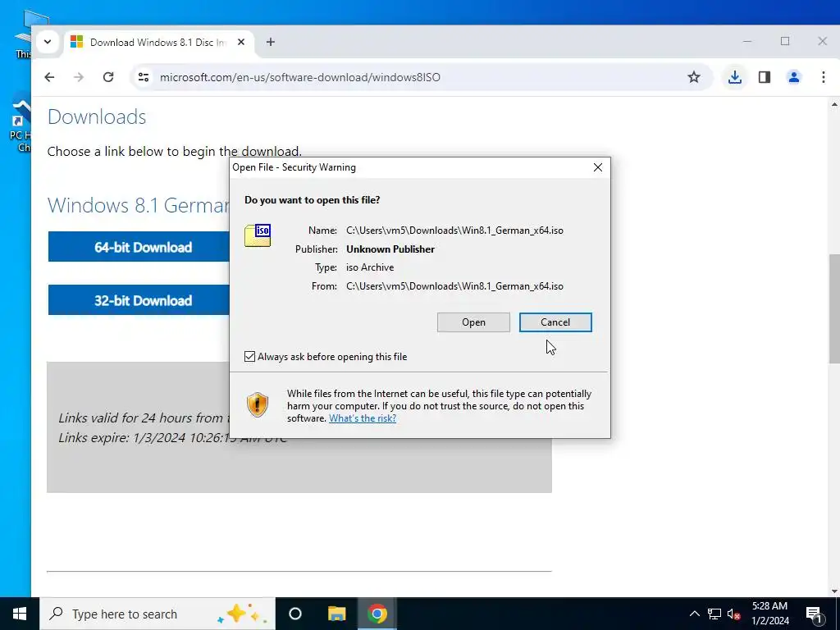
Task: Maximize the Chrome window
Action: (785, 41)
